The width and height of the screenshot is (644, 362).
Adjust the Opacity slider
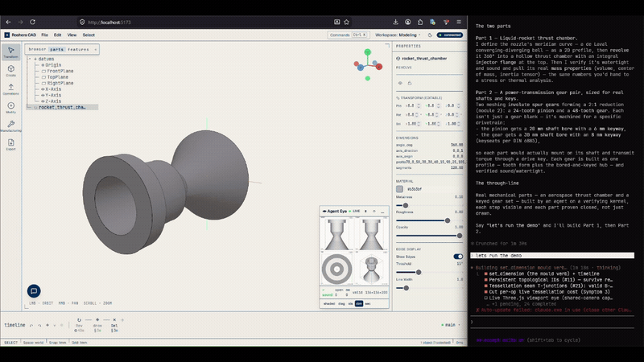pyautogui.click(x=429, y=236)
